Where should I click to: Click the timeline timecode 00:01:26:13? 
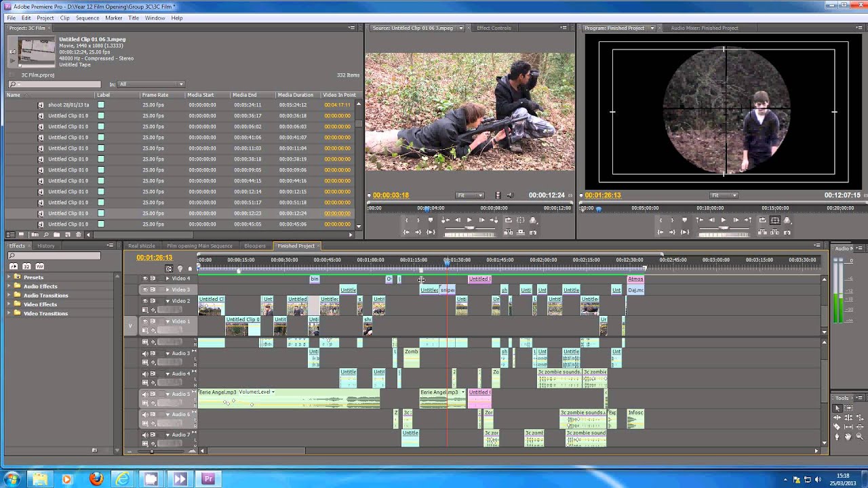[x=155, y=258]
